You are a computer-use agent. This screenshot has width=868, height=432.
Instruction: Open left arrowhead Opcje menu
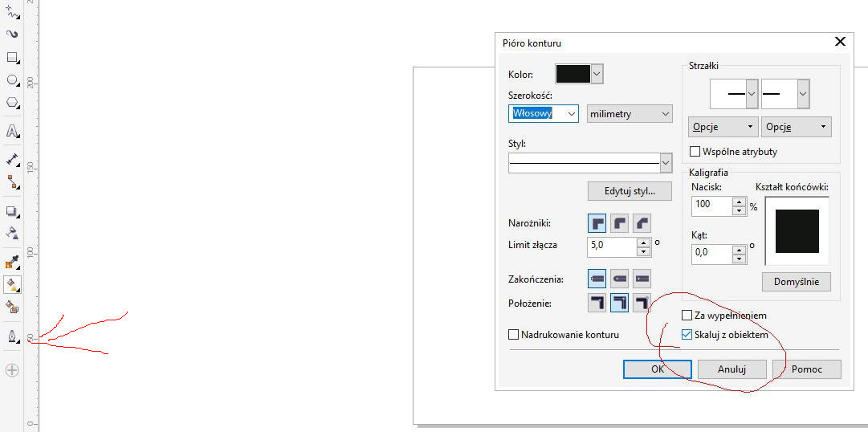723,127
